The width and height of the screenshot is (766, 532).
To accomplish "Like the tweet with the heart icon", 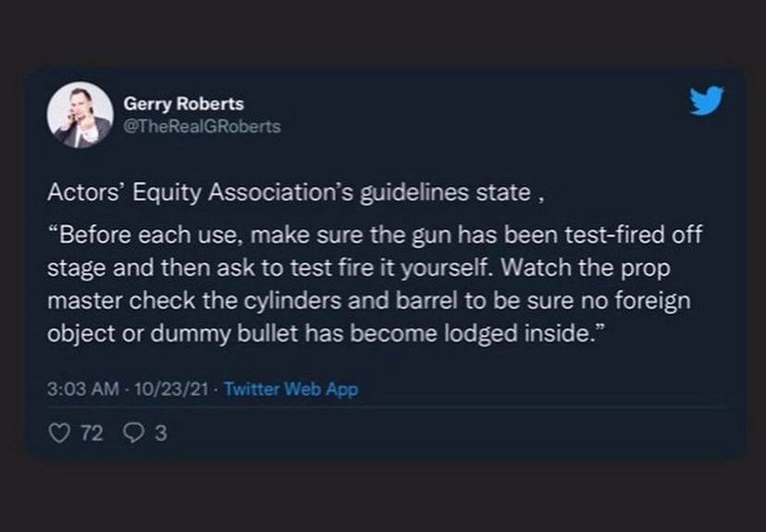I will pos(59,433).
